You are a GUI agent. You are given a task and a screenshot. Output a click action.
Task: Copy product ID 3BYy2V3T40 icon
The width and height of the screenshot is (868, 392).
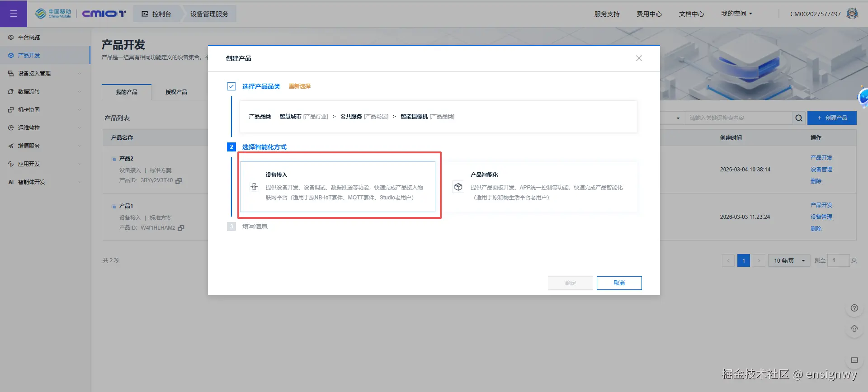pyautogui.click(x=179, y=181)
